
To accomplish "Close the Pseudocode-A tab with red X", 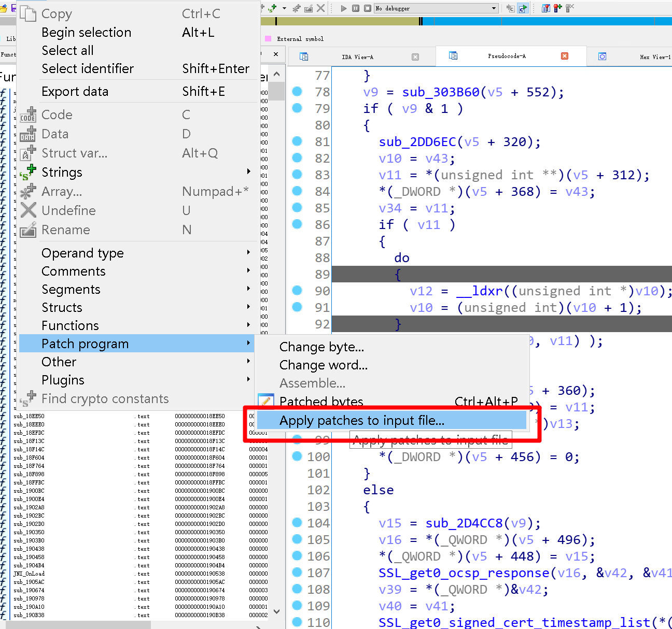I will tap(565, 56).
